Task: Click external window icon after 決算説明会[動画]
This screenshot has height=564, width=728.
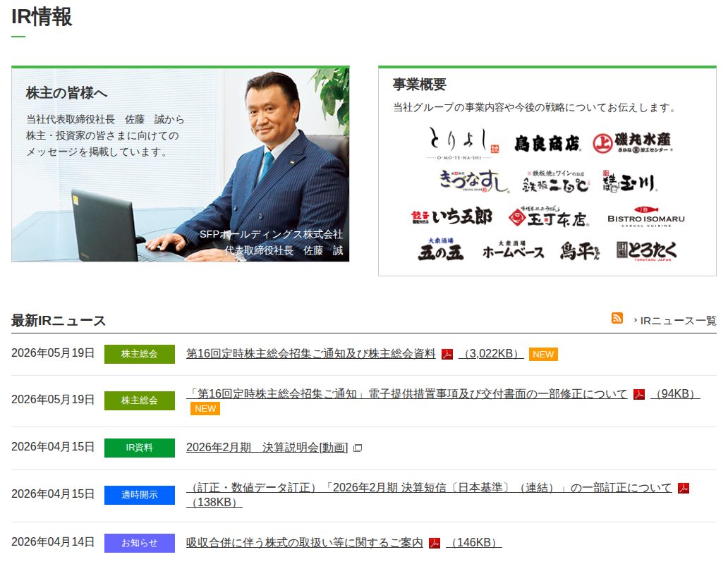Action: [x=358, y=448]
